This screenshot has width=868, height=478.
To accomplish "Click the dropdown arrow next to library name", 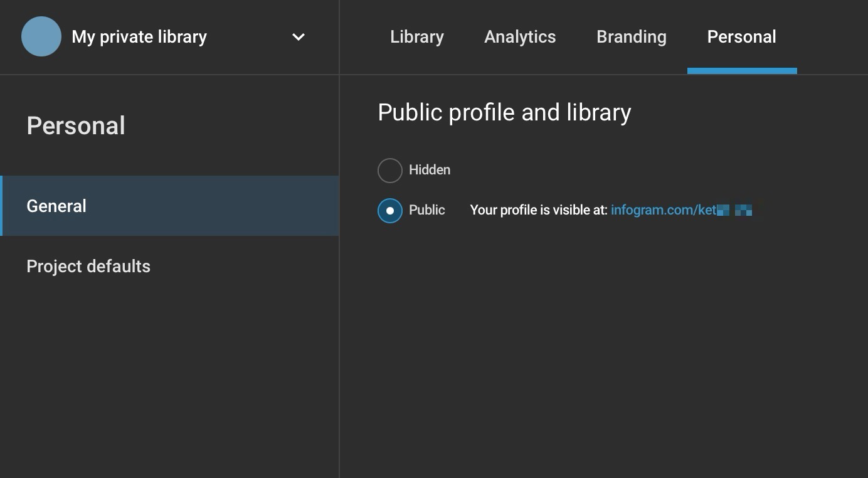I will coord(298,37).
